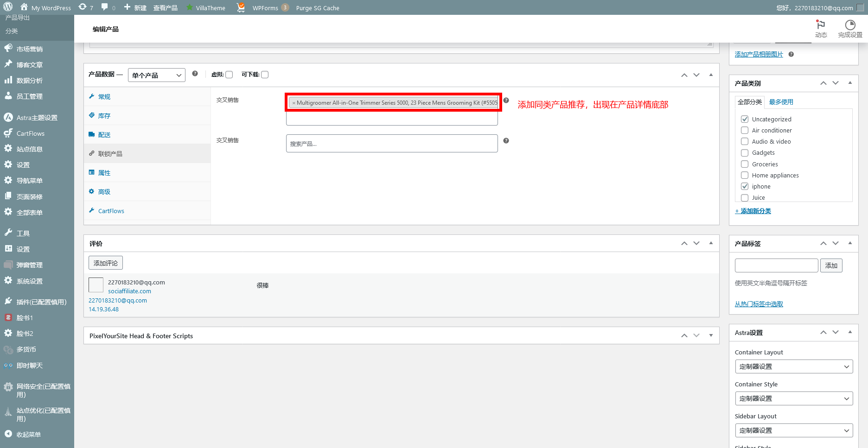The image size is (868, 448).
Task: Click the My WordPress home icon
Action: (24, 7)
